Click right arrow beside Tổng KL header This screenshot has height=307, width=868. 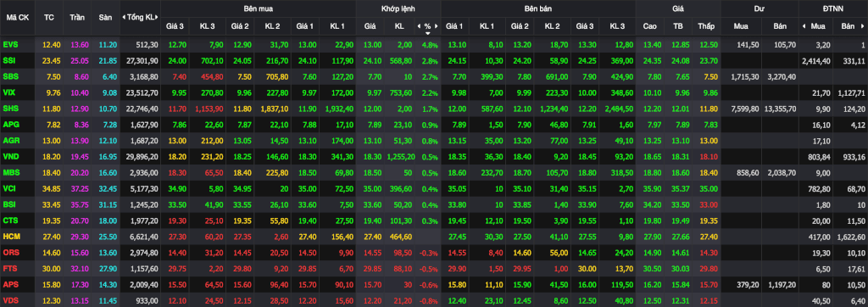(x=158, y=17)
